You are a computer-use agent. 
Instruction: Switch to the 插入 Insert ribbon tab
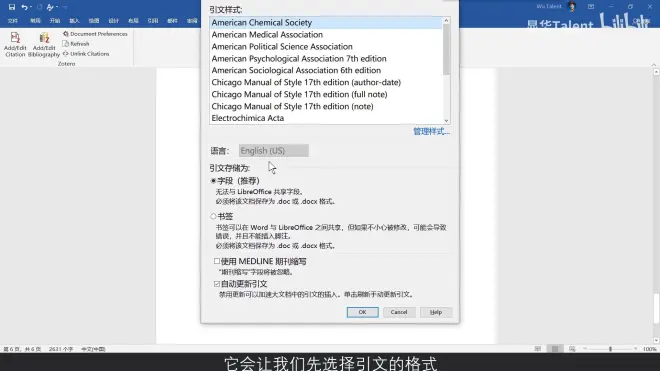coord(74,21)
